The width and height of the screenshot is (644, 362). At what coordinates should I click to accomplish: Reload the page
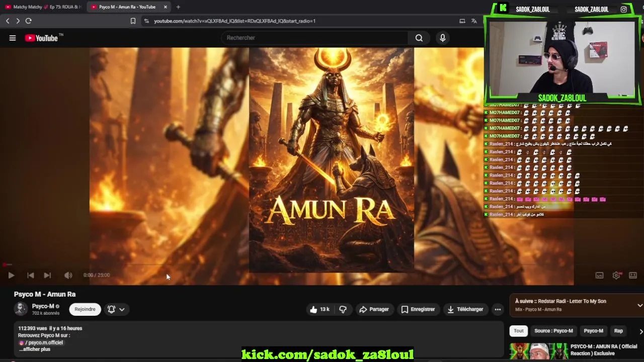(x=29, y=21)
